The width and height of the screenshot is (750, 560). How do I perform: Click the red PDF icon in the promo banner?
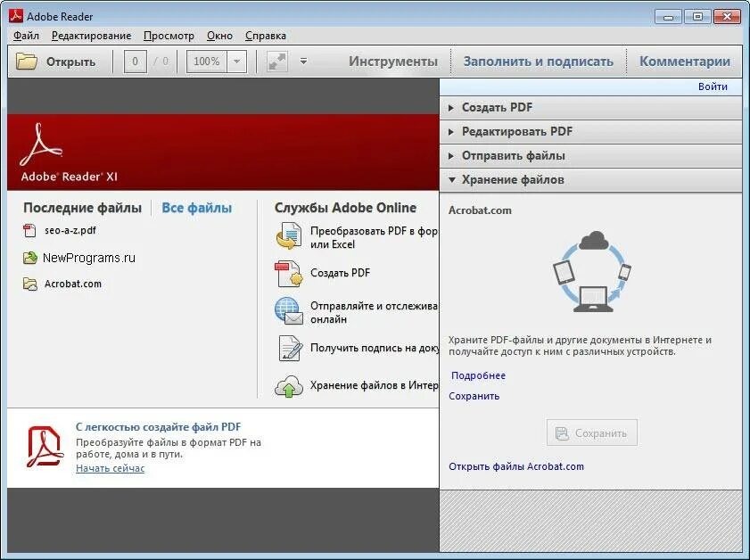coord(45,446)
